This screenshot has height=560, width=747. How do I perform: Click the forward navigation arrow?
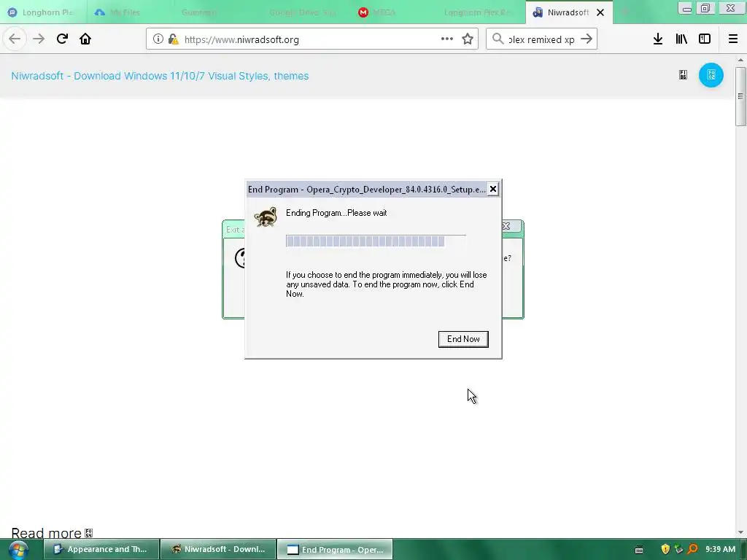[x=39, y=39]
